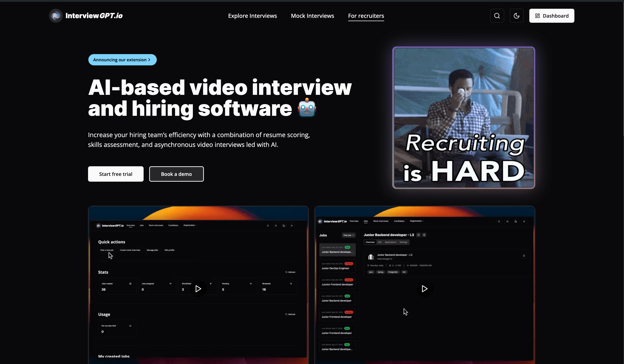This screenshot has width=624, height=364.
Task: Bookmark the Junior Backend developer job card
Action: pos(524,256)
